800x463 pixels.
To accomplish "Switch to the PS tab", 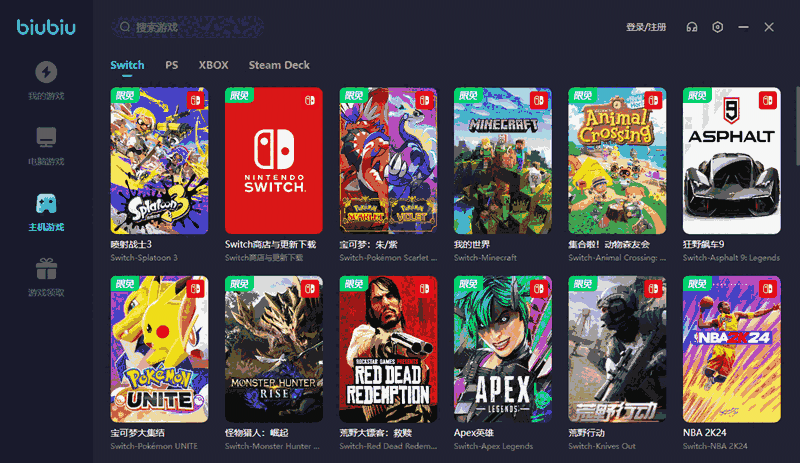I will click(x=172, y=65).
